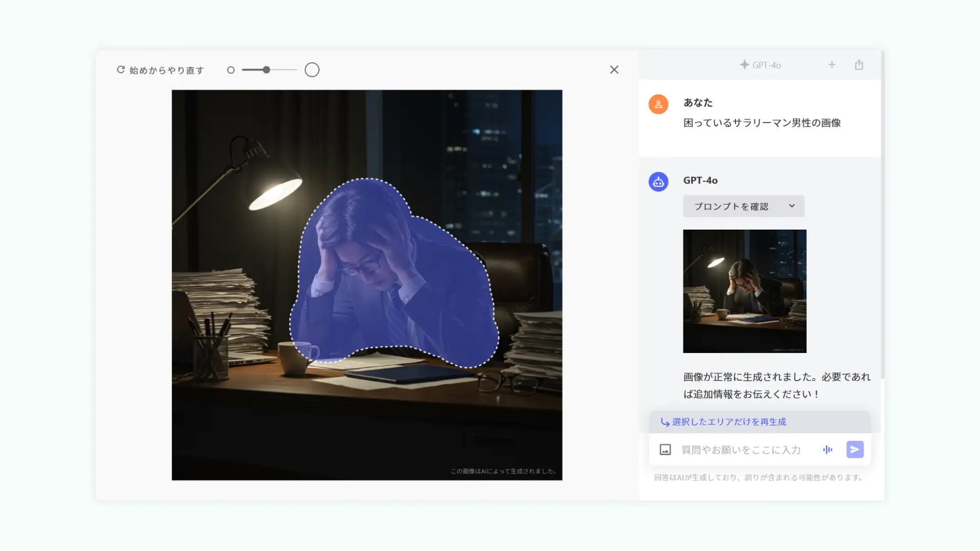This screenshot has height=551, width=980.
Task: Send the message using the paper plane icon
Action: click(854, 449)
